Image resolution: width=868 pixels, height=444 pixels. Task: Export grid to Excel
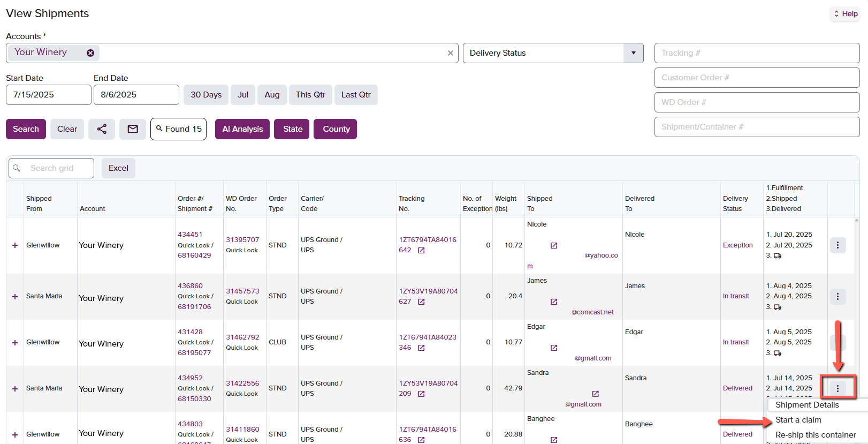[x=118, y=168]
